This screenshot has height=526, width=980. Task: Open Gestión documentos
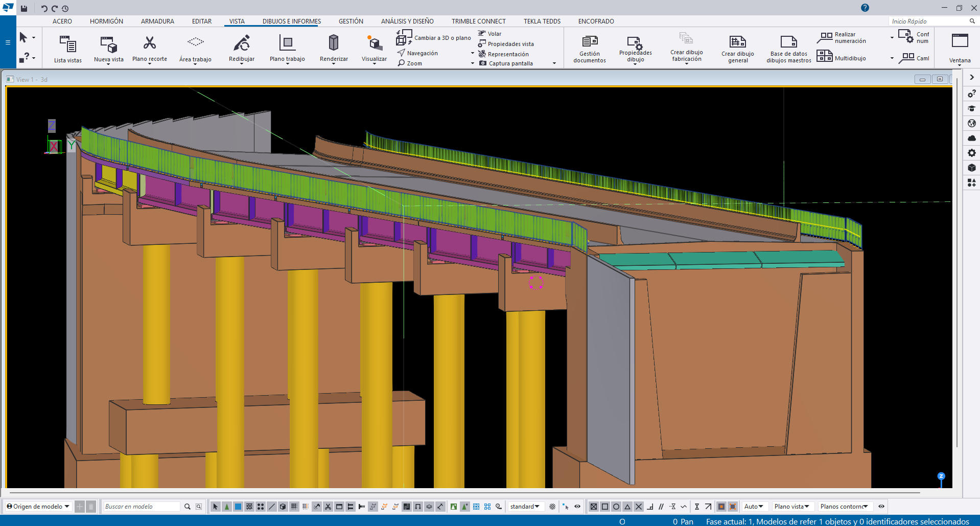(590, 42)
